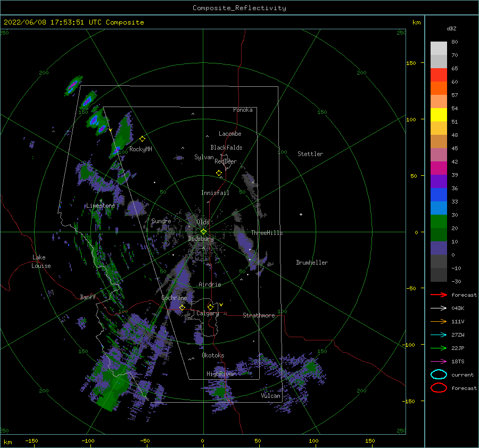Click the yellow radar center marker at Olds
Viewport: 479px width, 448px height.
tap(203, 232)
